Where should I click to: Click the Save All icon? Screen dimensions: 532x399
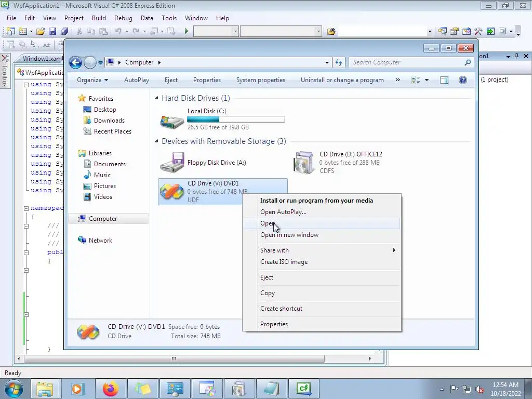64,31
